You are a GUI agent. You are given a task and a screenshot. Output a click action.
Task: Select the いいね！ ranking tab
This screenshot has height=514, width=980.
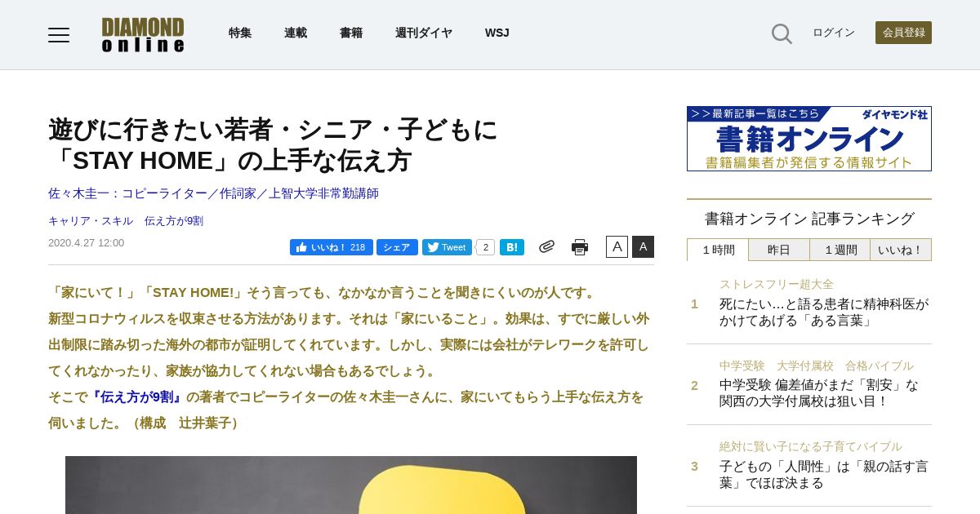click(901, 250)
